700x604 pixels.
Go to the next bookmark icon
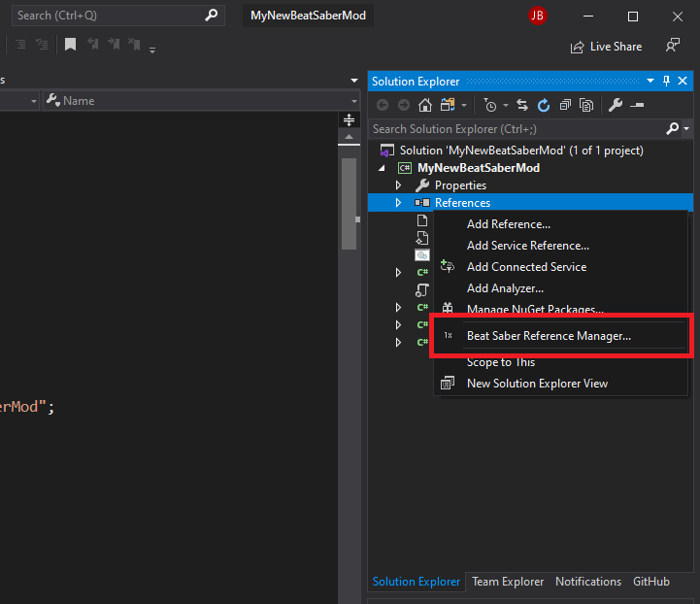pos(114,44)
